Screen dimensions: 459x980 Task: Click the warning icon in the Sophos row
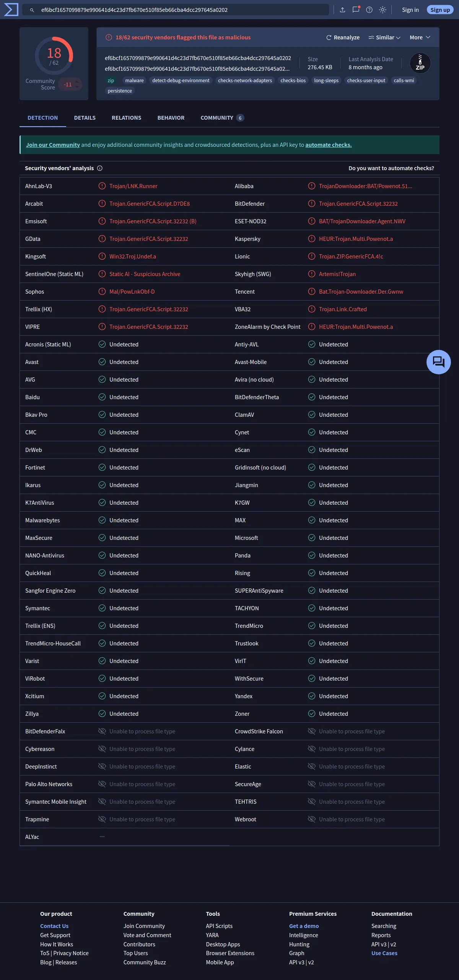point(102,292)
